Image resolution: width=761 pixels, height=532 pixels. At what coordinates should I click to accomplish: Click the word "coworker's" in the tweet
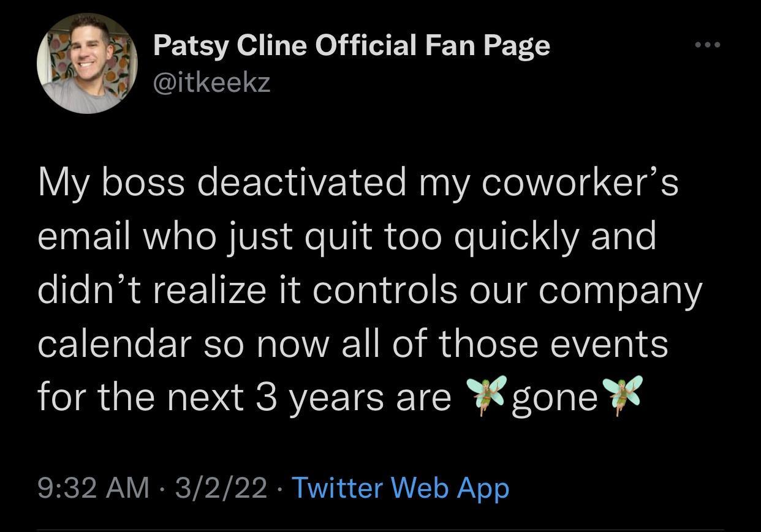tap(580, 183)
